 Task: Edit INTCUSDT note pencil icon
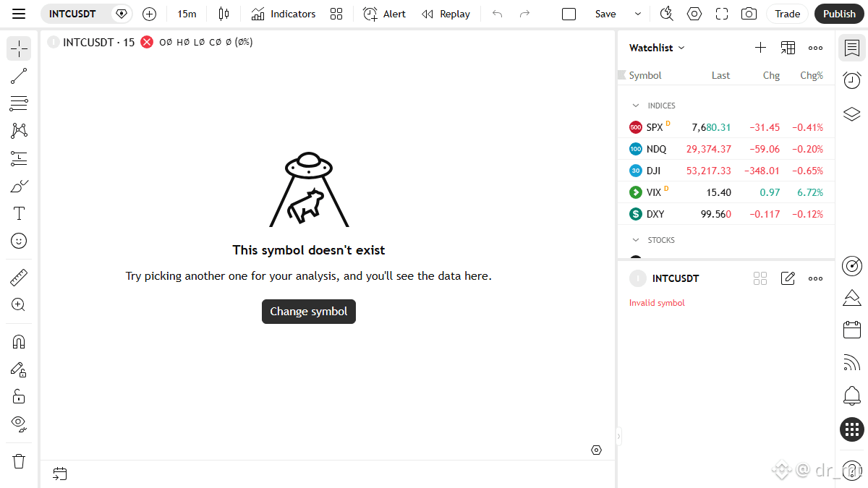[788, 278]
